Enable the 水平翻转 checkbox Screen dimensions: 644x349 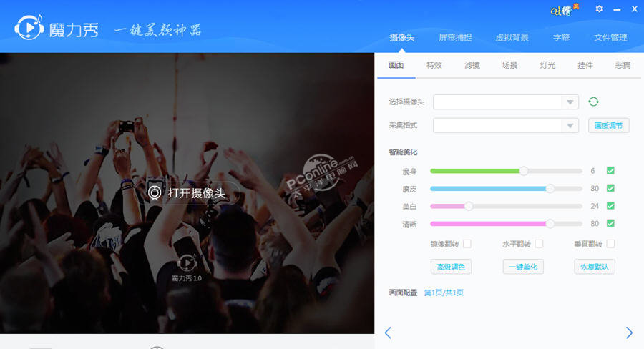539,244
